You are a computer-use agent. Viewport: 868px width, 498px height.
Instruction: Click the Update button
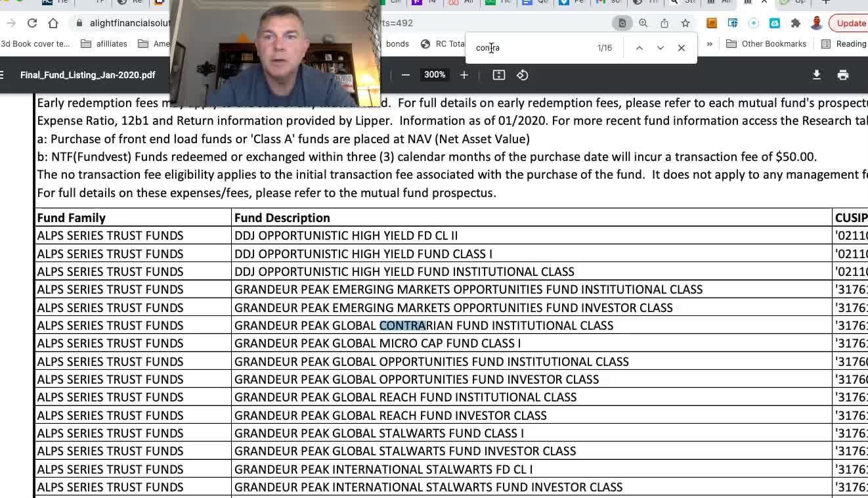point(849,23)
